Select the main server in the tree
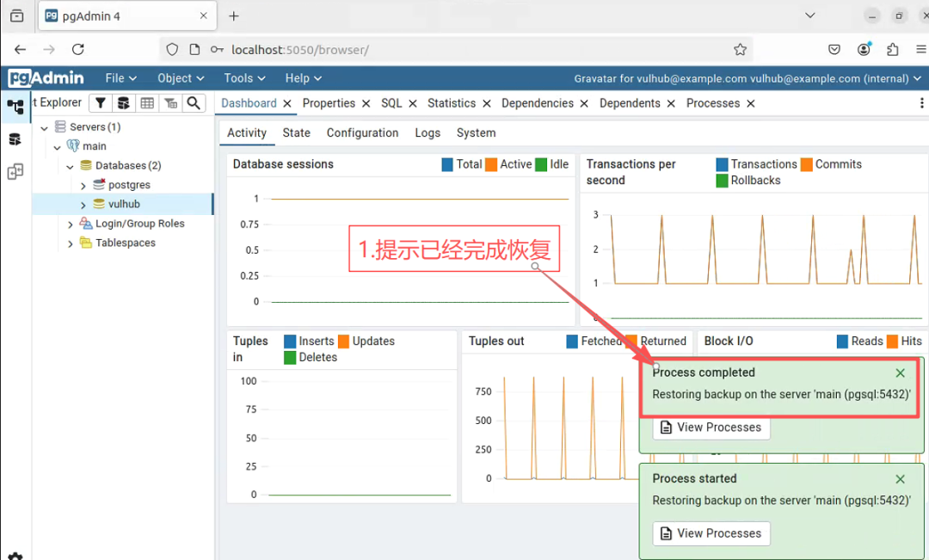This screenshot has width=929, height=560. click(95, 145)
